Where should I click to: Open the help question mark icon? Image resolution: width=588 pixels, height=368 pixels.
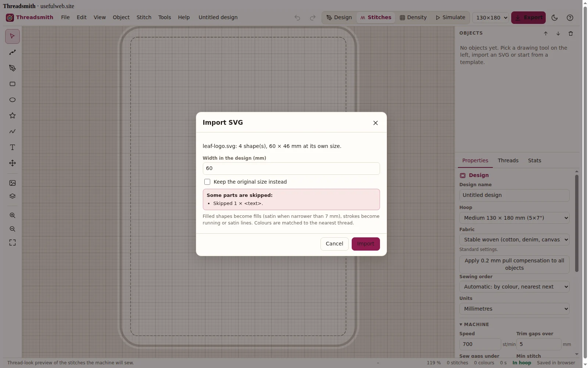pos(570,18)
